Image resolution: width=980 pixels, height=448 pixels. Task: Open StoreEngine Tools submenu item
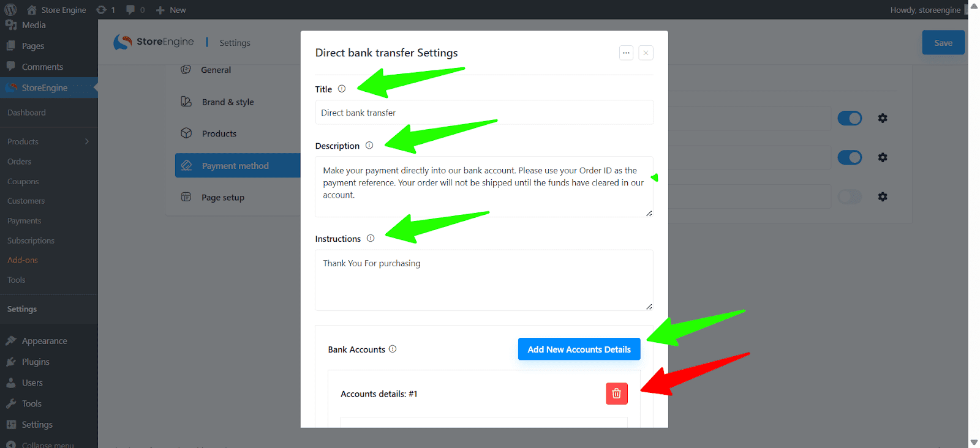click(x=17, y=280)
